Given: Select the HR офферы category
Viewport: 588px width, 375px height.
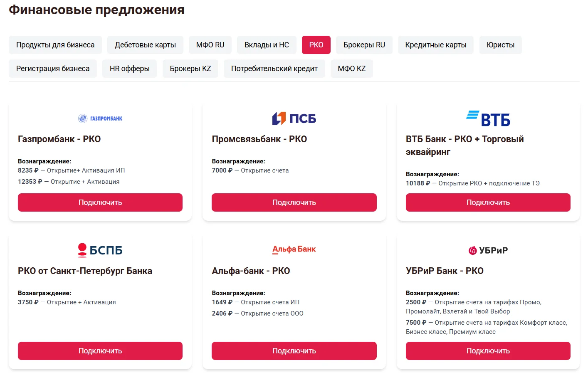Looking at the screenshot, I should 129,68.
